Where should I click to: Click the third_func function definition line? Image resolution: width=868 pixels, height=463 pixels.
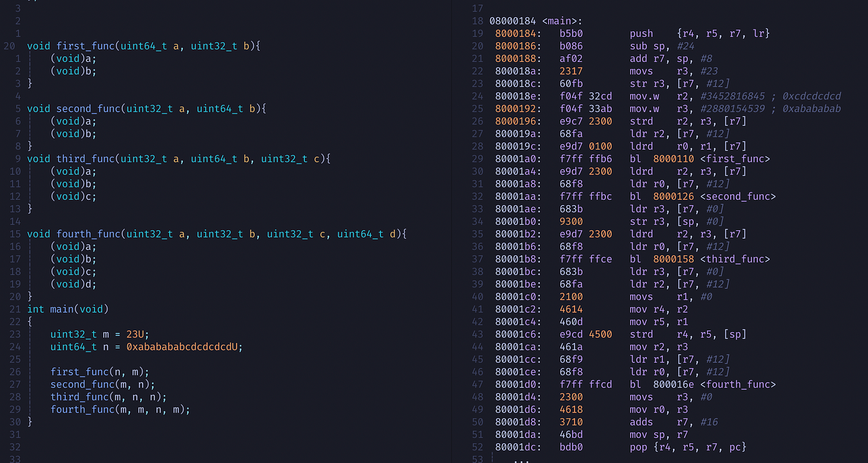click(179, 158)
